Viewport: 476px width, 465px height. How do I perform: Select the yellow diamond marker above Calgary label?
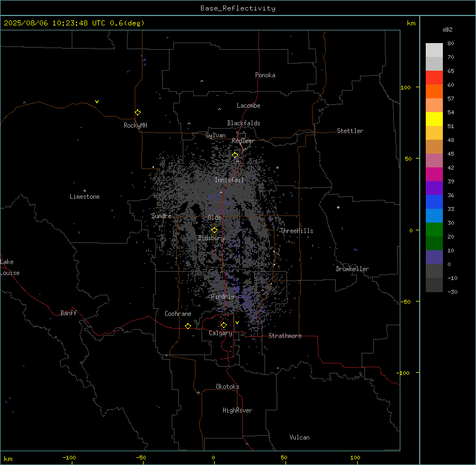pos(224,325)
